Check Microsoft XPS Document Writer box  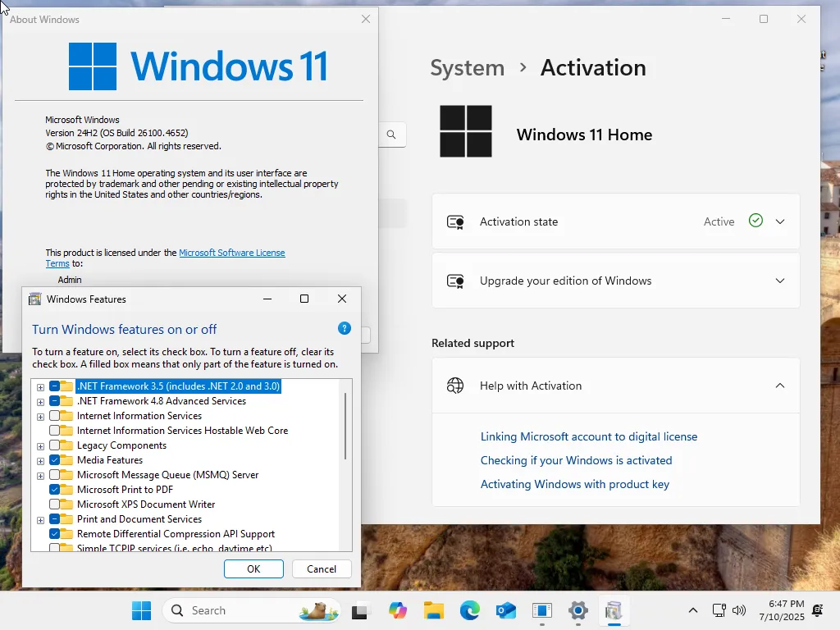pyautogui.click(x=55, y=504)
